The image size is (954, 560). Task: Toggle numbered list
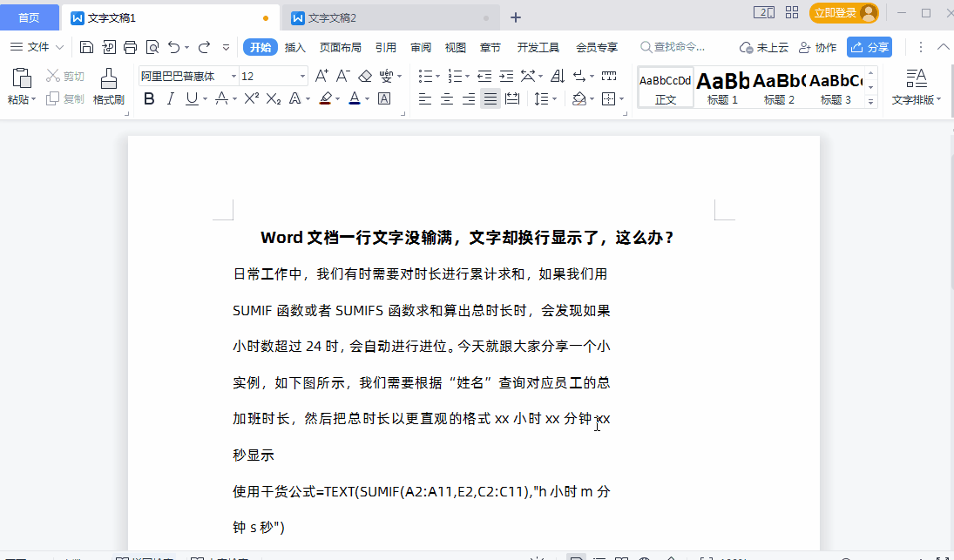click(x=455, y=76)
